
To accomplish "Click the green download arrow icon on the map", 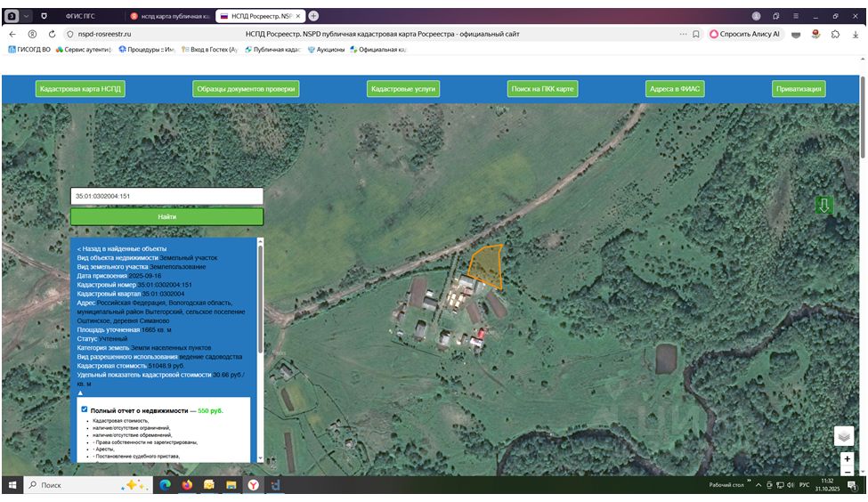I will pos(823,206).
